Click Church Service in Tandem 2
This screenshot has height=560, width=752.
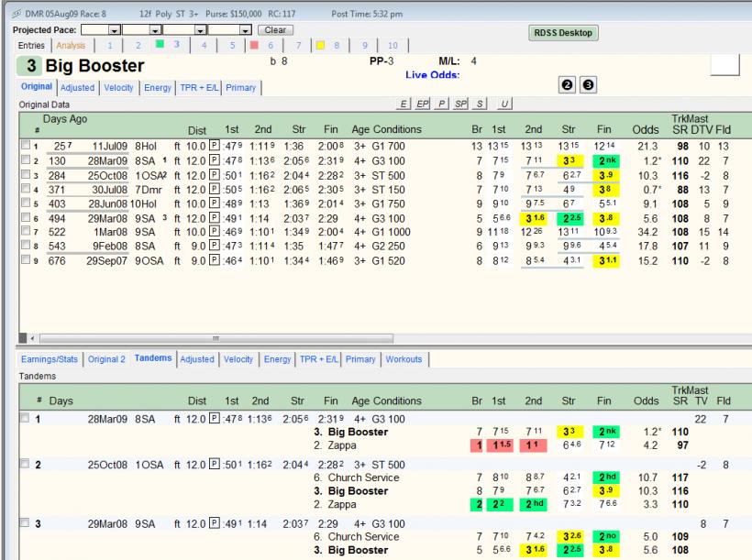[363, 478]
